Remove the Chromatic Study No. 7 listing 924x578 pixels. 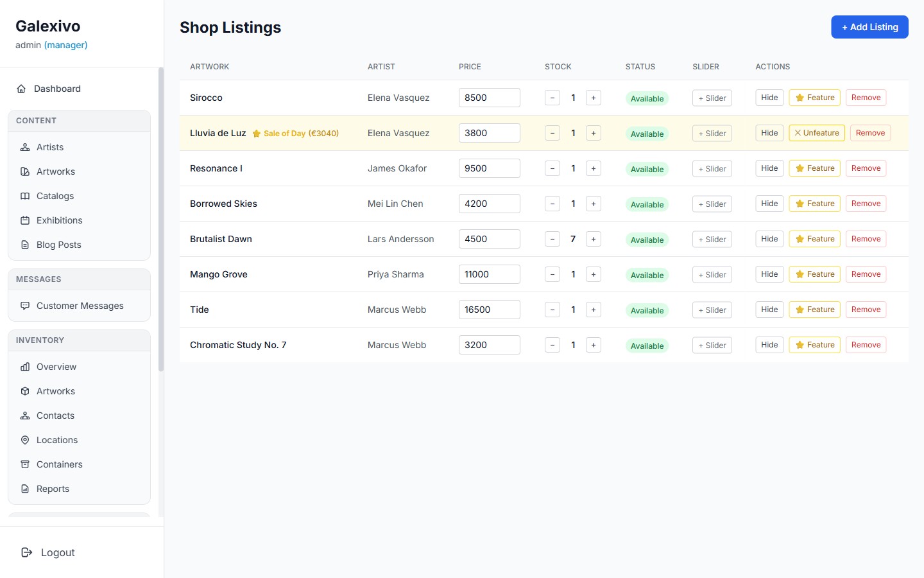pyautogui.click(x=866, y=345)
